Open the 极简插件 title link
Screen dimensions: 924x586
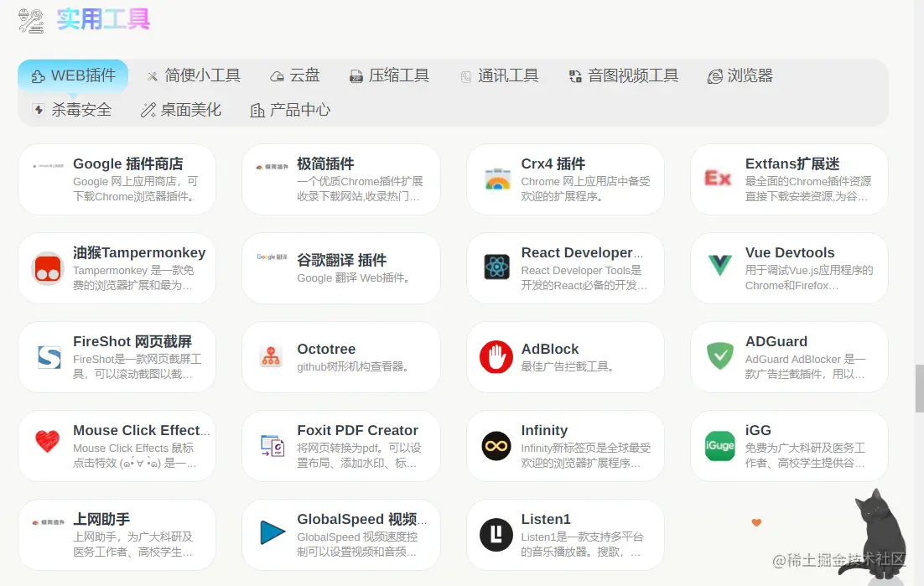(325, 163)
